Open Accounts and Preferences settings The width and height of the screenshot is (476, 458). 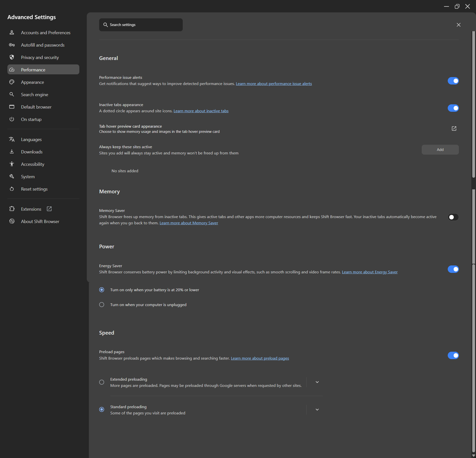[x=43, y=32]
